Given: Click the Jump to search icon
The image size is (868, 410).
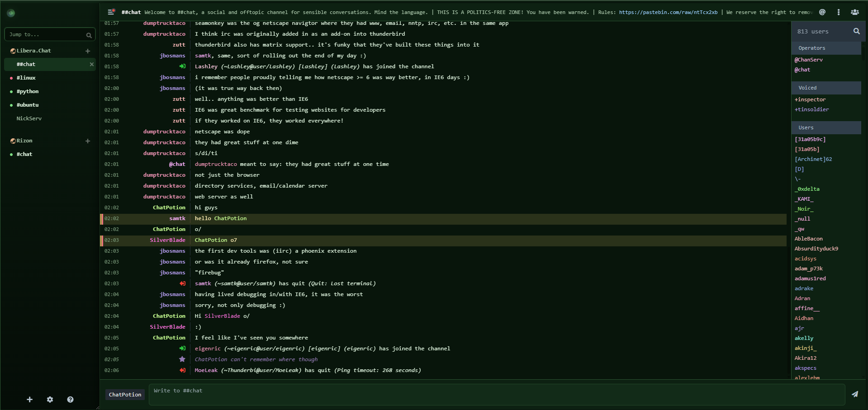Looking at the screenshot, I should pyautogui.click(x=89, y=35).
